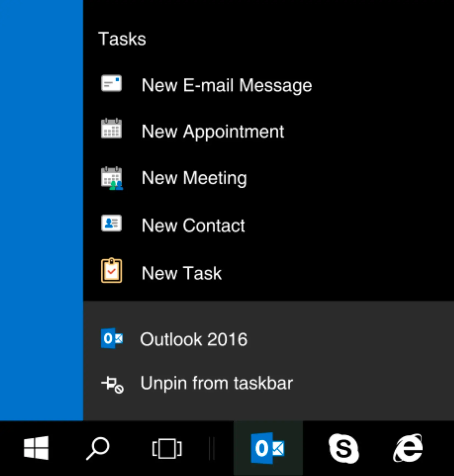Choose the New Contact text entry
Screen dimensions: 454x476
(193, 226)
